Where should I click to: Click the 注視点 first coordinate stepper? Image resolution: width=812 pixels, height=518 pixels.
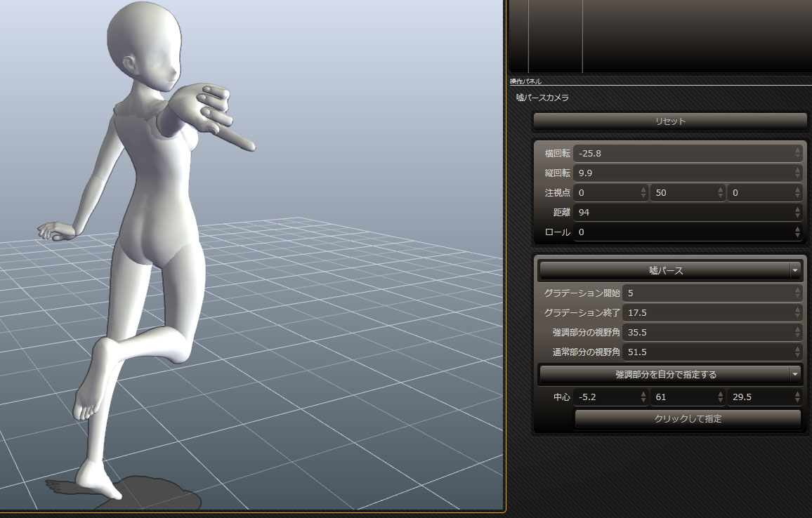click(x=643, y=192)
